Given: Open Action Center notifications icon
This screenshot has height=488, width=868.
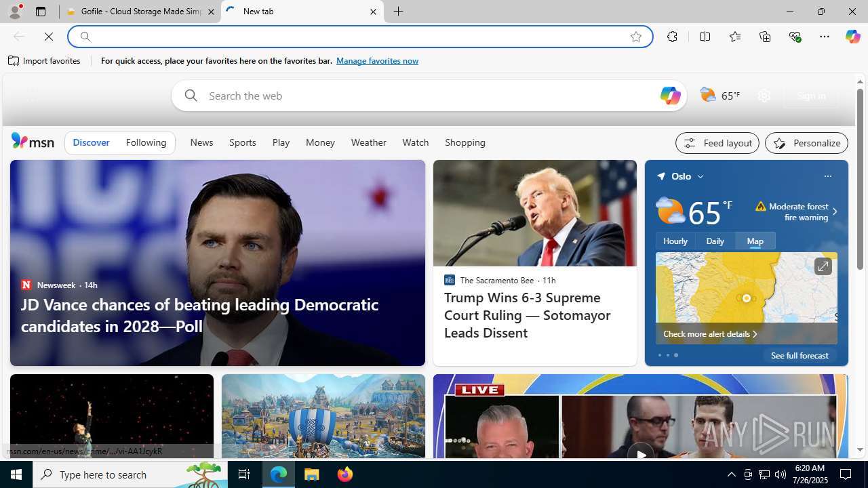Looking at the screenshot, I should 846,474.
